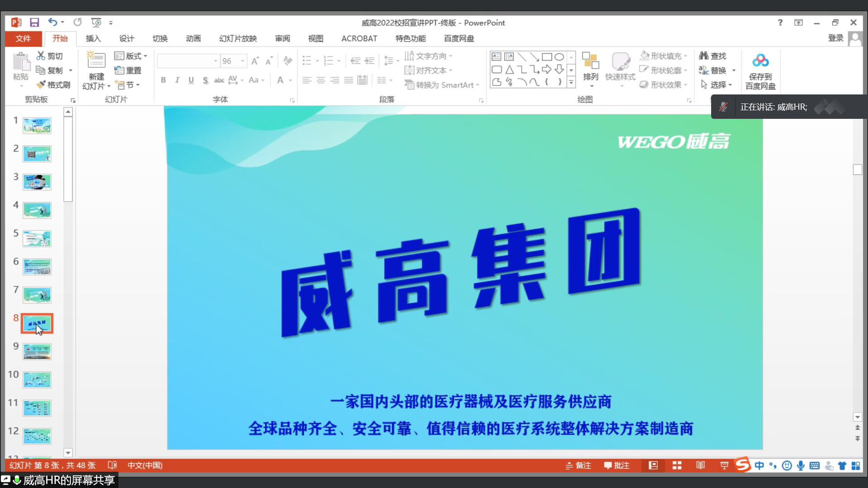Screen dimensions: 868x488
Task: Switch to Slide Sorter view icon
Action: (x=677, y=465)
